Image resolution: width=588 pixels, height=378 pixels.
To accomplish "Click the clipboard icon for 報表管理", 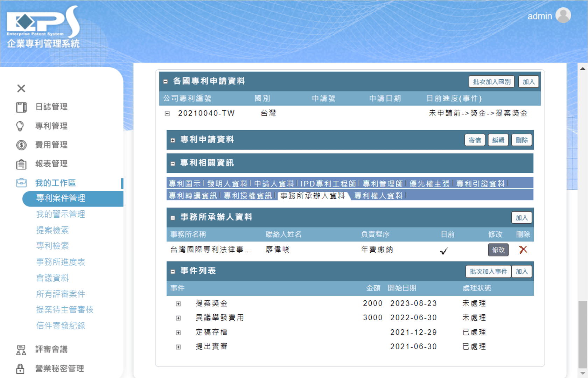I will [21, 164].
